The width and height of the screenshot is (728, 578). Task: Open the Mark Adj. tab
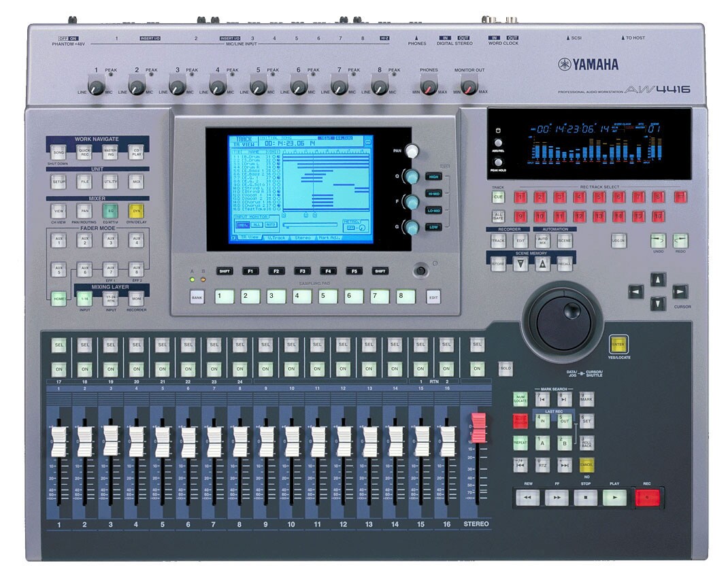point(329,237)
